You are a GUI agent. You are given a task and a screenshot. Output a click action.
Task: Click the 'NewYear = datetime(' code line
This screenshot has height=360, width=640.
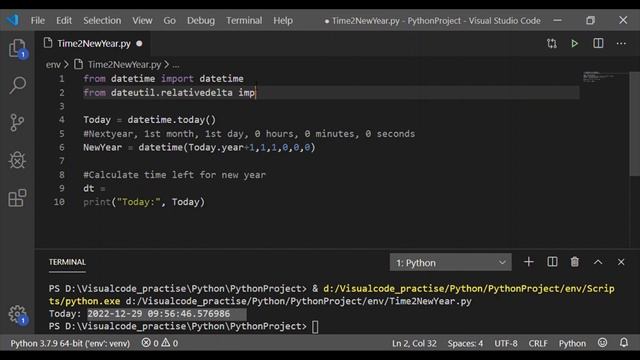pyautogui.click(x=199, y=147)
